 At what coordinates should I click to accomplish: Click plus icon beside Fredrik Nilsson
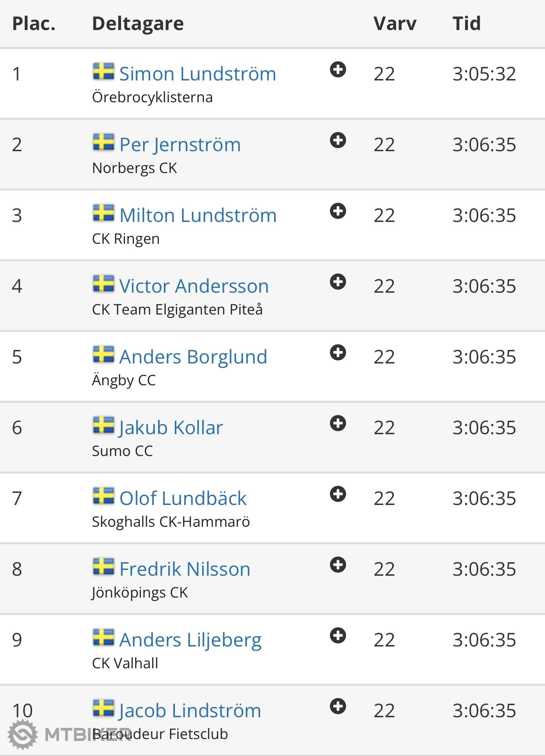[x=338, y=565]
